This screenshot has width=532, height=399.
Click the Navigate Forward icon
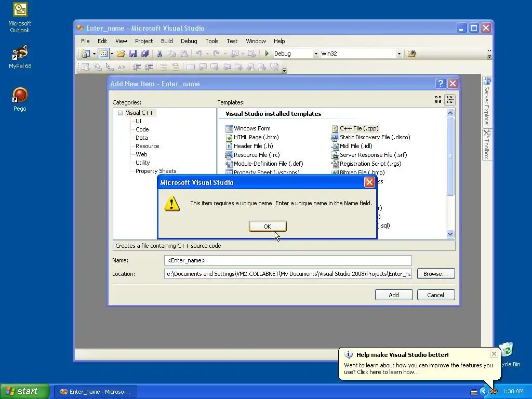pyautogui.click(x=251, y=54)
